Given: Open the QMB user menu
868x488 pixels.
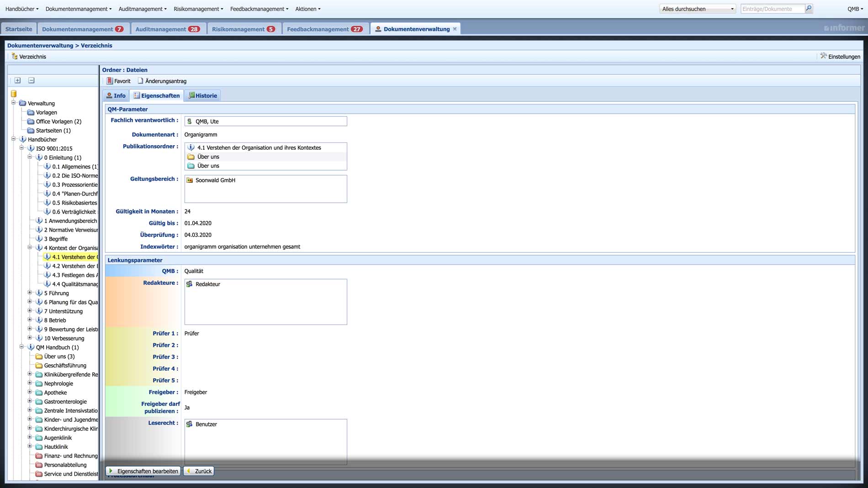Looking at the screenshot, I should click(x=855, y=9).
